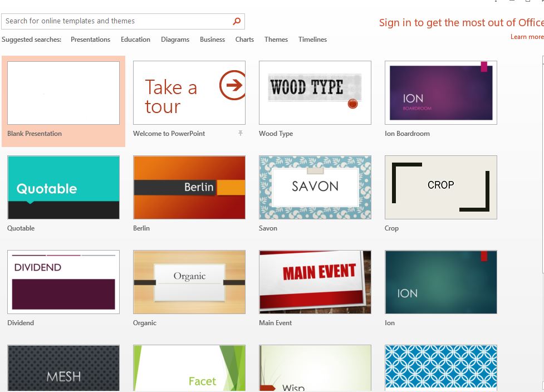Open the Wood Type template
The height and width of the screenshot is (392, 544).
click(x=315, y=92)
